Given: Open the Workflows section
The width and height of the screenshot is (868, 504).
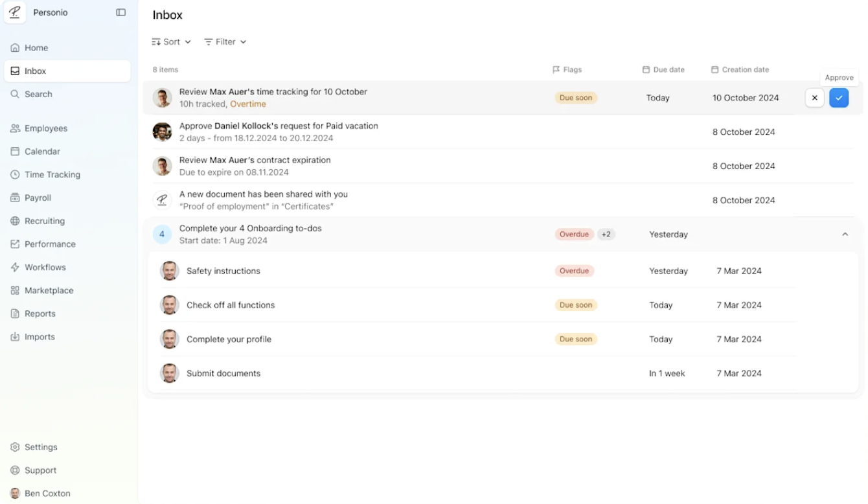Looking at the screenshot, I should (x=45, y=268).
